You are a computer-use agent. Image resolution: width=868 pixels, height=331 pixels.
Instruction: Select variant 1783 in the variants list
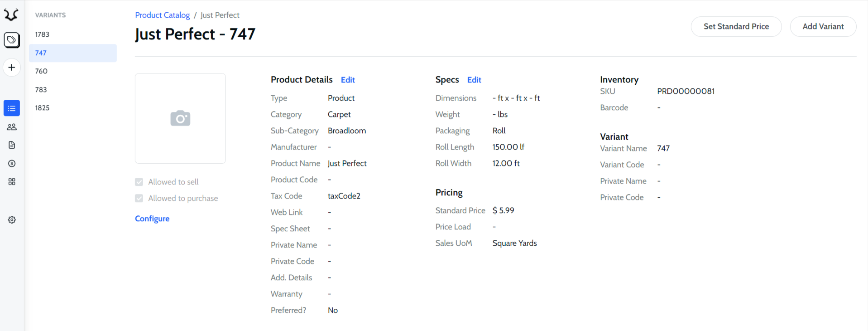[42, 34]
